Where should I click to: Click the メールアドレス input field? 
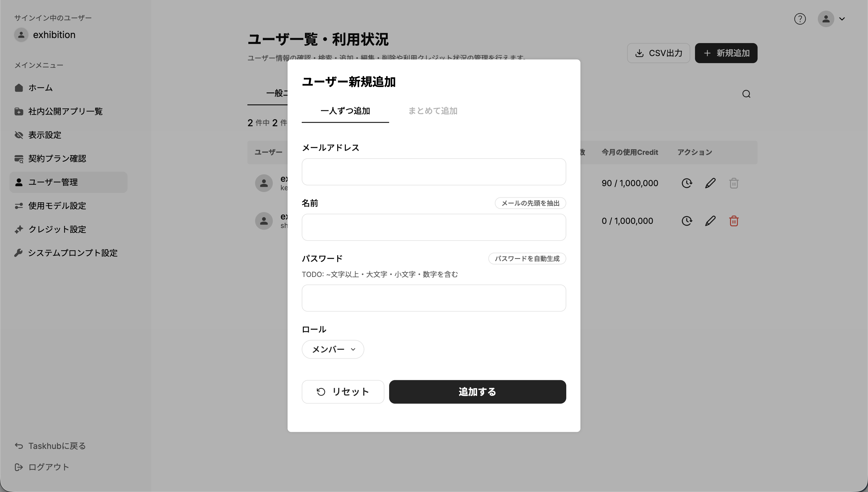(433, 172)
